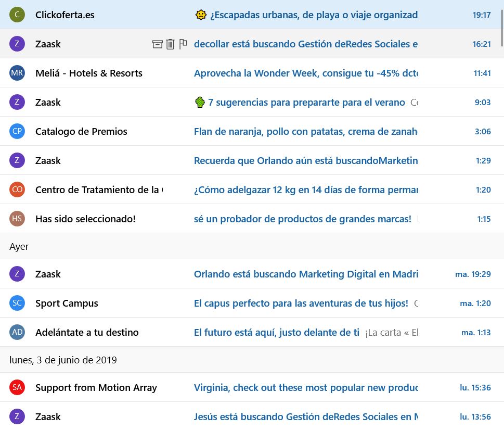Click the smiley emoji in Clickoferta subject
504x430 pixels.
point(201,15)
